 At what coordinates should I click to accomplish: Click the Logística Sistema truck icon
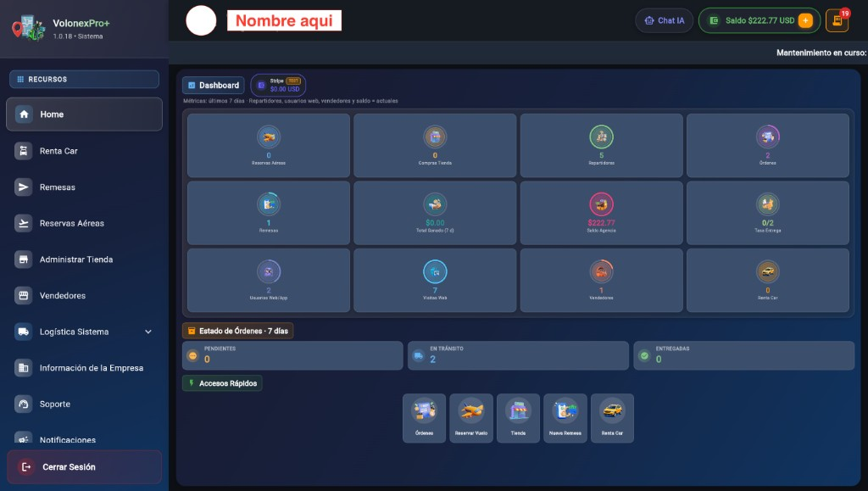(23, 332)
